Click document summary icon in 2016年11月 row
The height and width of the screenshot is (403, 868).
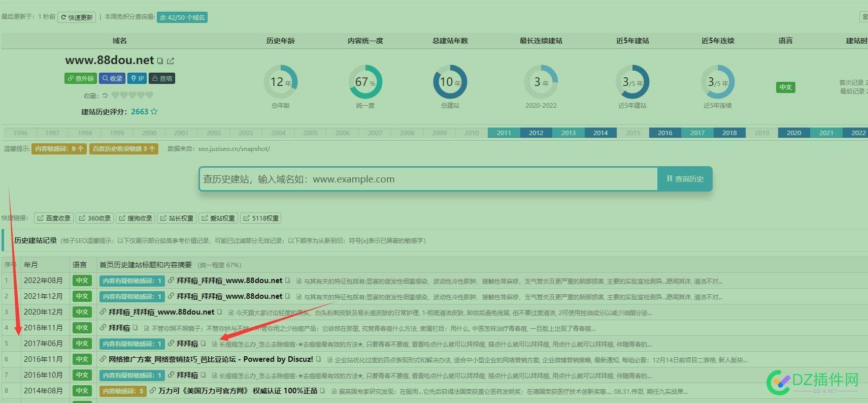(330, 360)
